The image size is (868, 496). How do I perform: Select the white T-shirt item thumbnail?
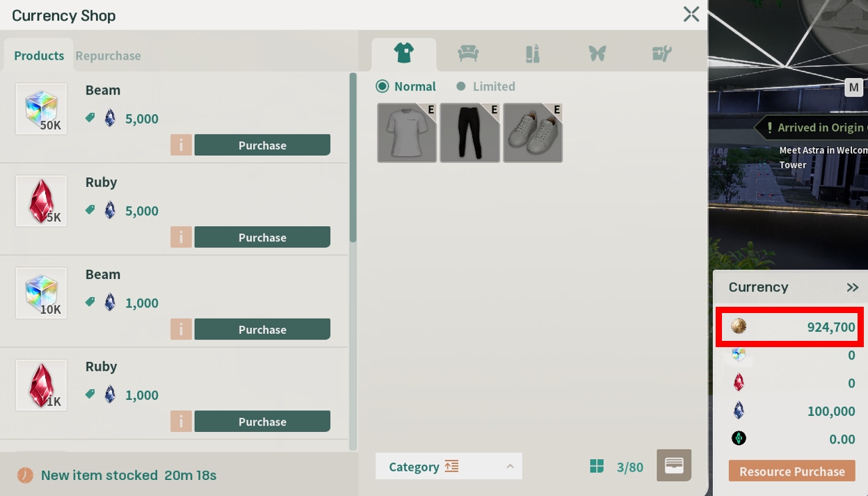pyautogui.click(x=407, y=133)
